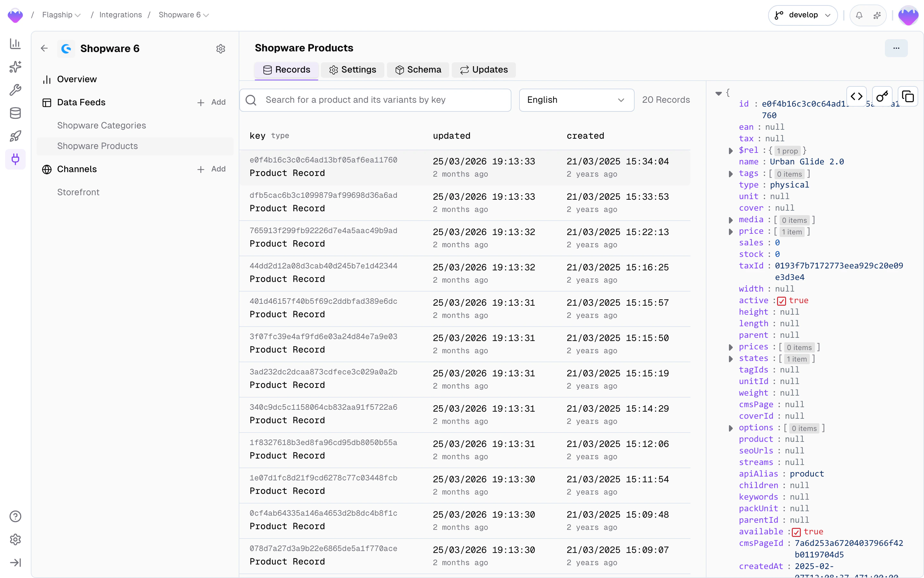Viewport: 924px width, 578px height.
Task: Collapse the root JSON object
Action: click(x=719, y=93)
